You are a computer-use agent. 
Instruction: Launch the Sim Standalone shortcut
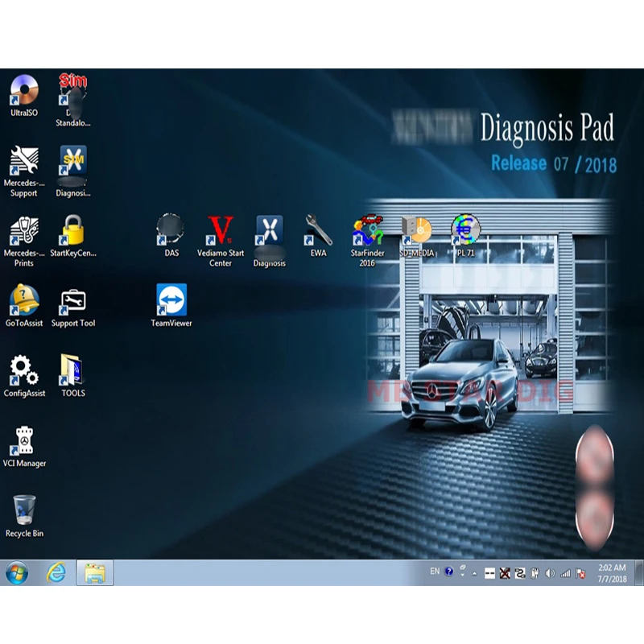pyautogui.click(x=73, y=100)
